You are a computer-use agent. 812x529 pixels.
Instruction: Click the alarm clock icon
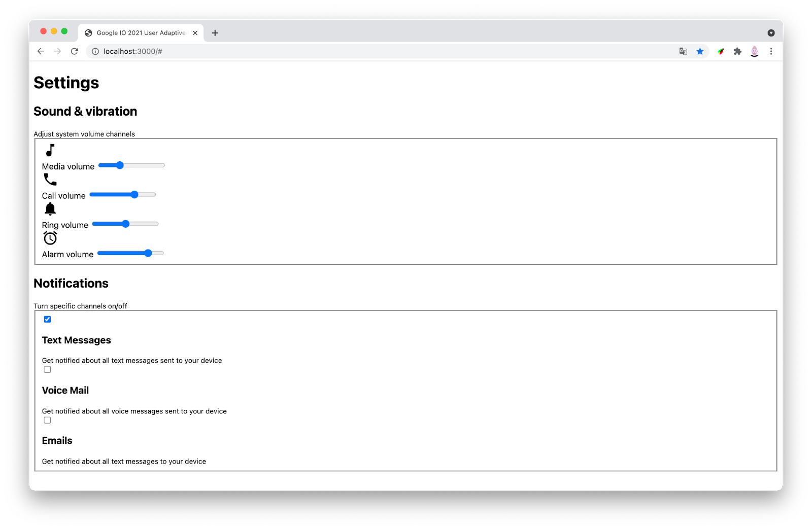pos(50,238)
